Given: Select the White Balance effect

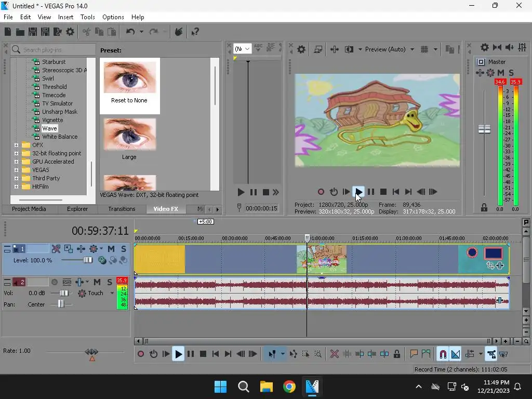Looking at the screenshot, I should click(x=60, y=137).
